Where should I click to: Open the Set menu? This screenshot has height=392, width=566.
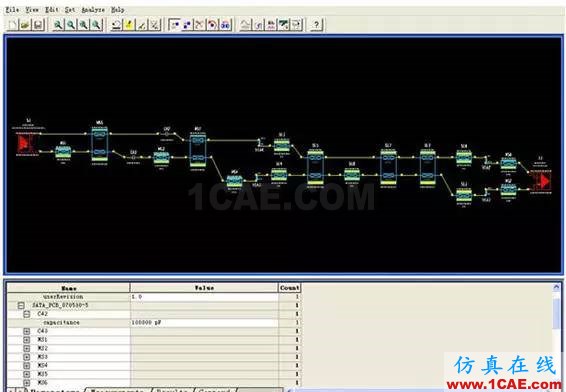70,10
